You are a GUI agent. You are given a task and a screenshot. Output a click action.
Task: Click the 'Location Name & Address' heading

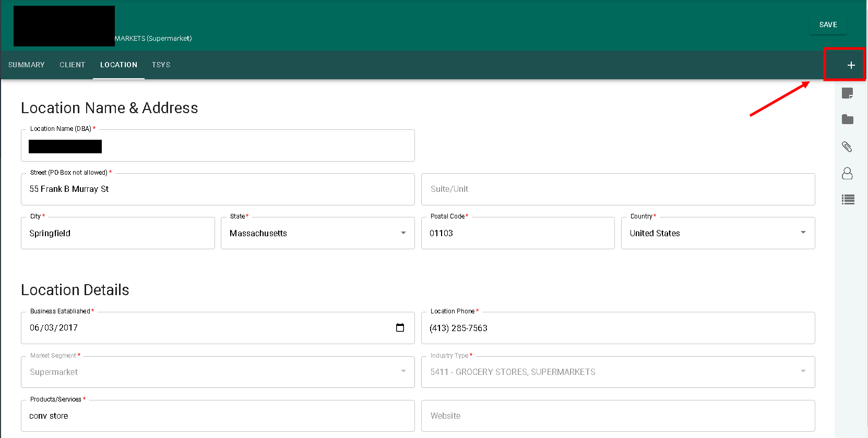[110, 108]
